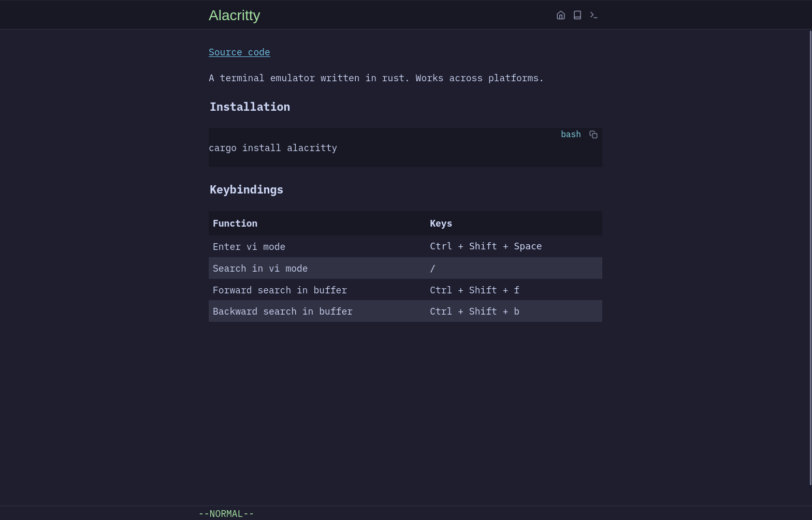The height and width of the screenshot is (520, 812).
Task: Select the 'Forward search in buffer' cell
Action: pyautogui.click(x=317, y=290)
